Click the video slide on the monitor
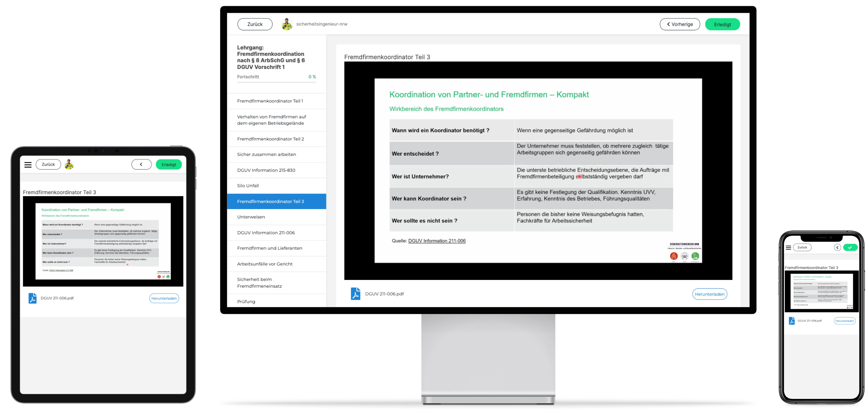 point(538,171)
